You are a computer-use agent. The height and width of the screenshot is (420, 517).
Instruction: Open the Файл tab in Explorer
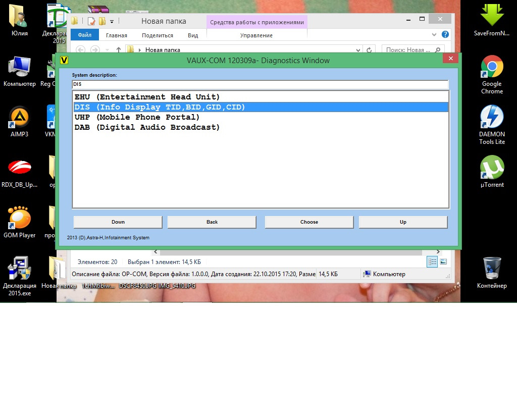(x=85, y=35)
